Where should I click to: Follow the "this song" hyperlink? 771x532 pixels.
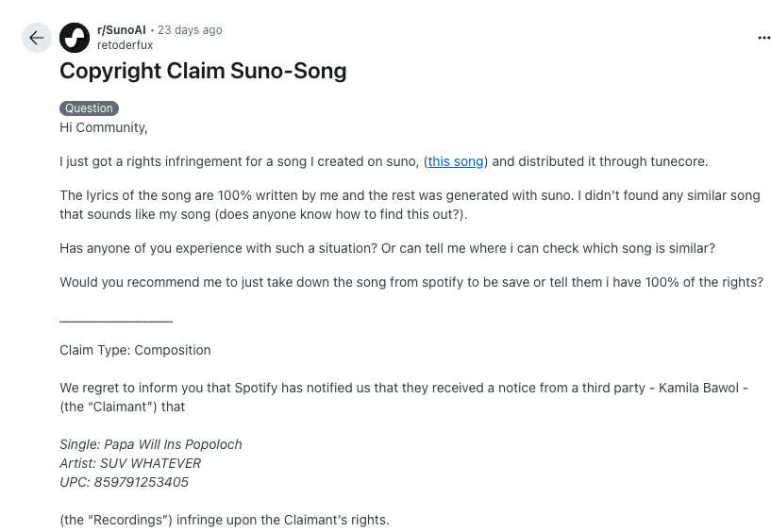(455, 161)
